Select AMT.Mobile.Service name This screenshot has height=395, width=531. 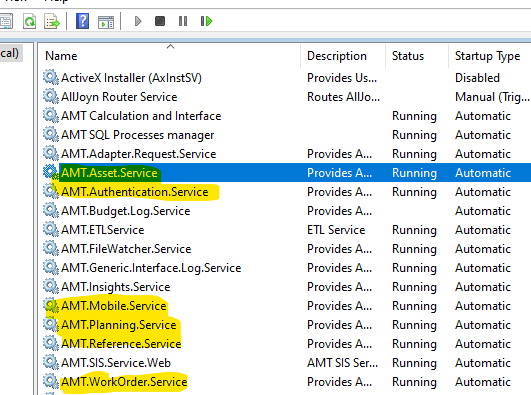(114, 306)
